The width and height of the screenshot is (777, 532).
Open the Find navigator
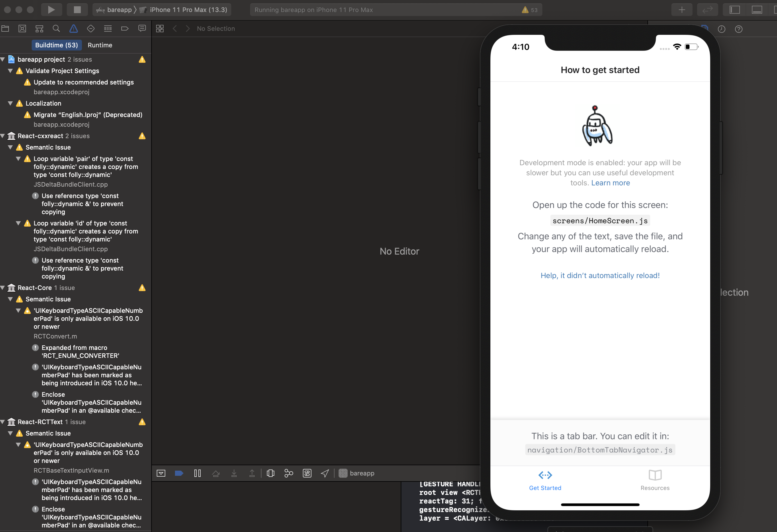point(56,29)
